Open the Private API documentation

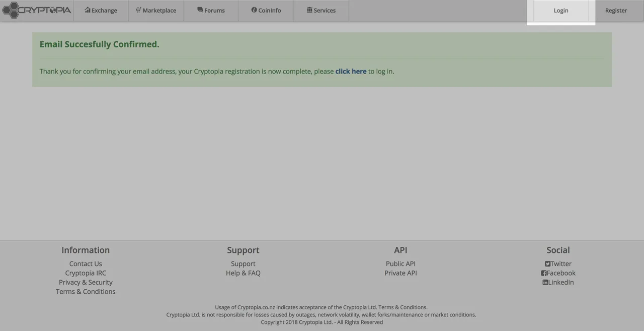tap(400, 273)
